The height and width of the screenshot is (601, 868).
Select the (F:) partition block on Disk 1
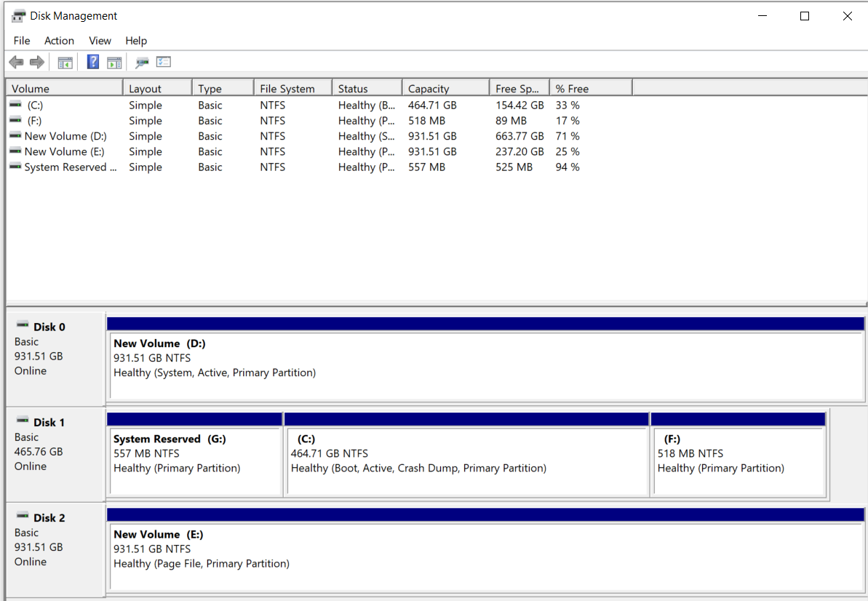[738, 454]
